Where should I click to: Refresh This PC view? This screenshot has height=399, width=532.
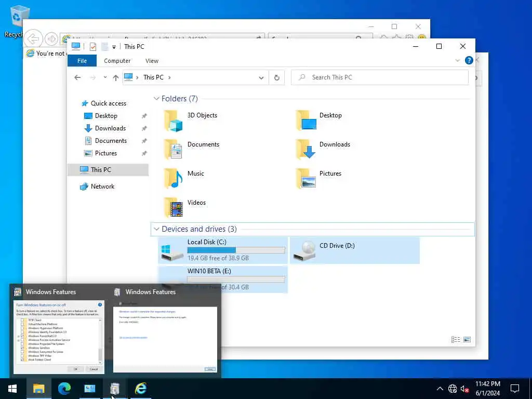(x=277, y=78)
